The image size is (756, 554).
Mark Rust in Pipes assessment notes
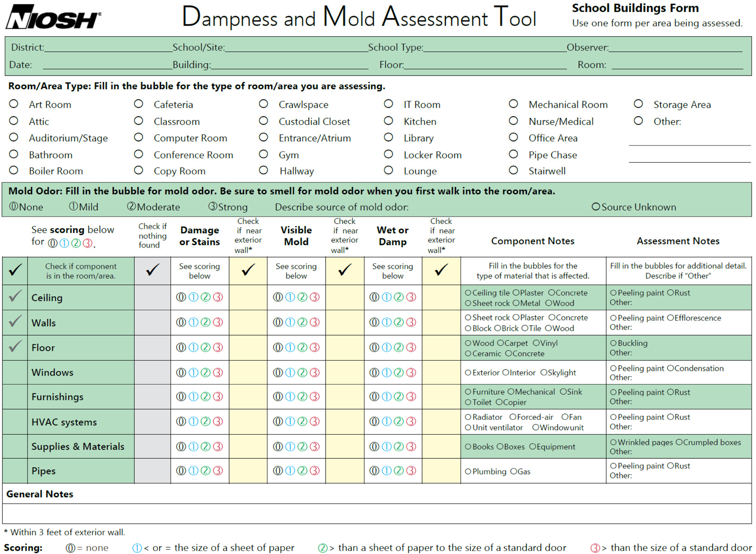pyautogui.click(x=671, y=466)
